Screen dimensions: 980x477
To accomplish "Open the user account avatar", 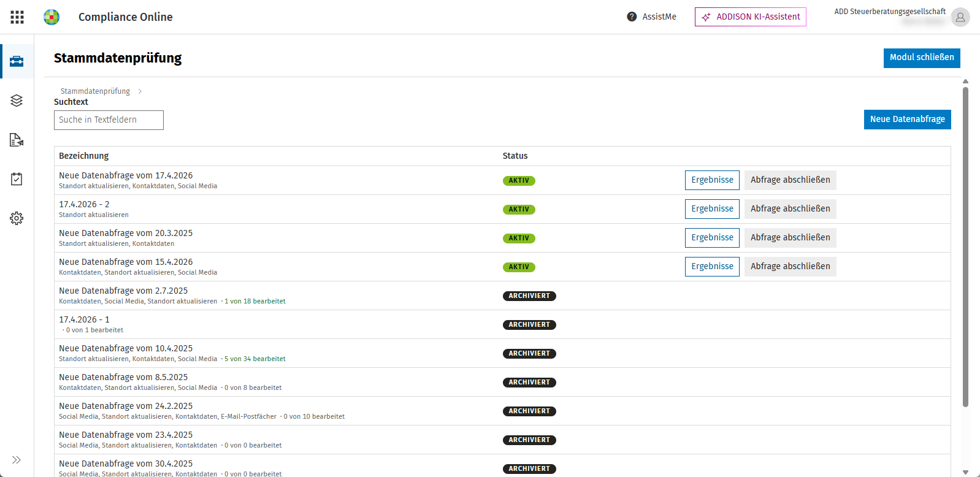I will point(960,17).
